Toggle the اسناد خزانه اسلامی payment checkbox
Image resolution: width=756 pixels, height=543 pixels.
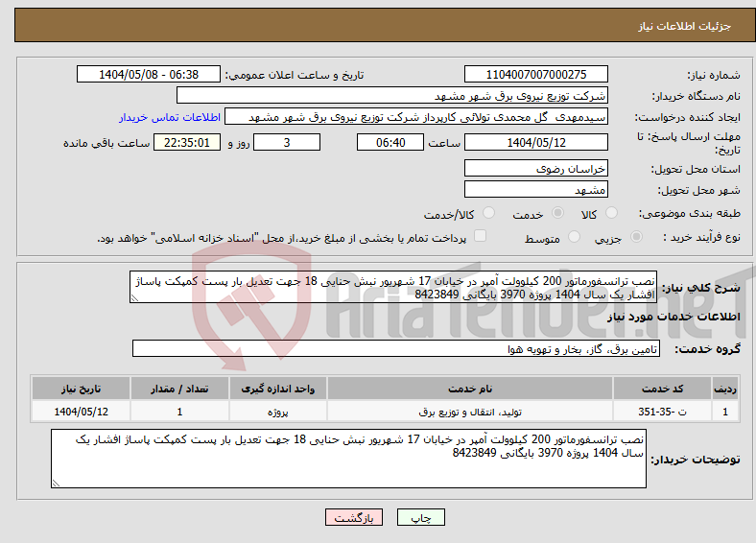click(x=480, y=236)
